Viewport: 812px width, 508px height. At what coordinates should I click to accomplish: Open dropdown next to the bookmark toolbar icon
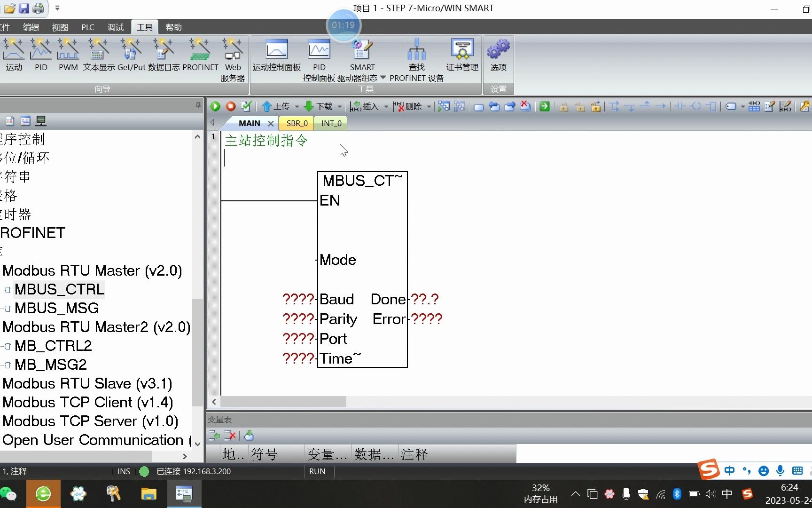tap(743, 107)
